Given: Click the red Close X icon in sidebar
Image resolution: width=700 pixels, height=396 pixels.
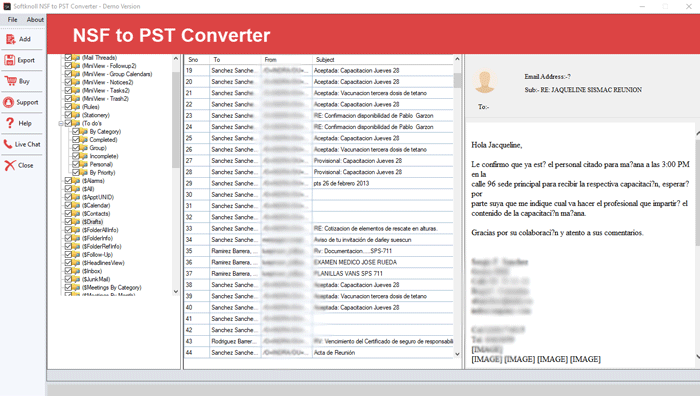Looking at the screenshot, I should (10, 165).
